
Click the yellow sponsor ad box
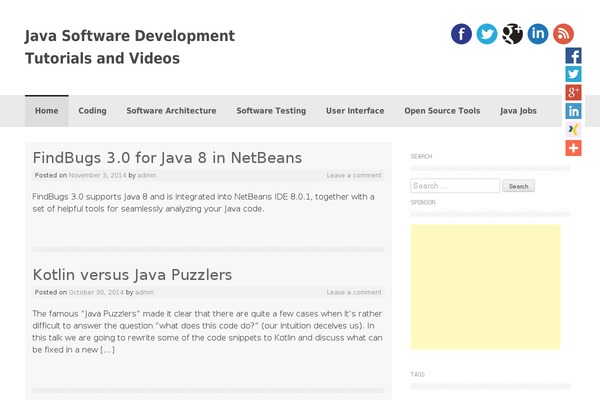(485, 287)
